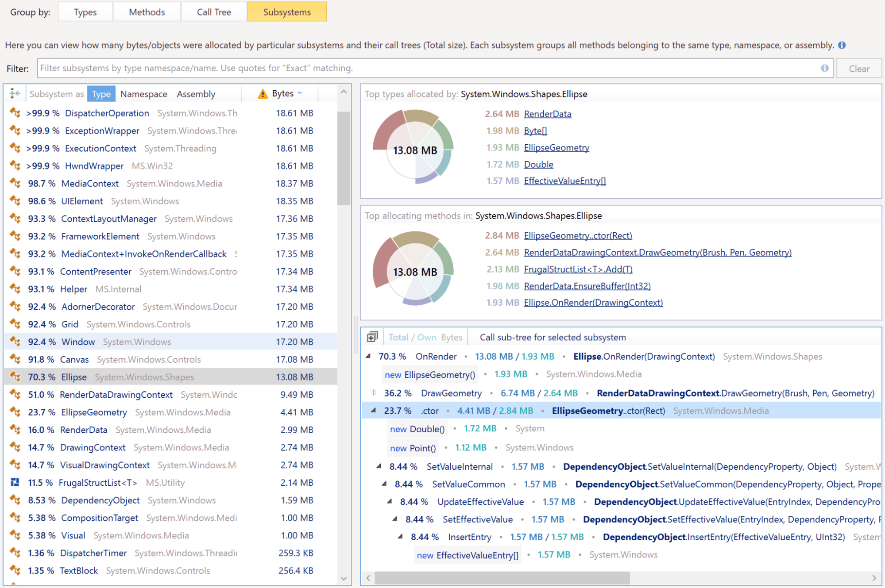The height and width of the screenshot is (588, 885).
Task: Click the subsystem icon of the DispatcherOperation row
Action: 15,113
